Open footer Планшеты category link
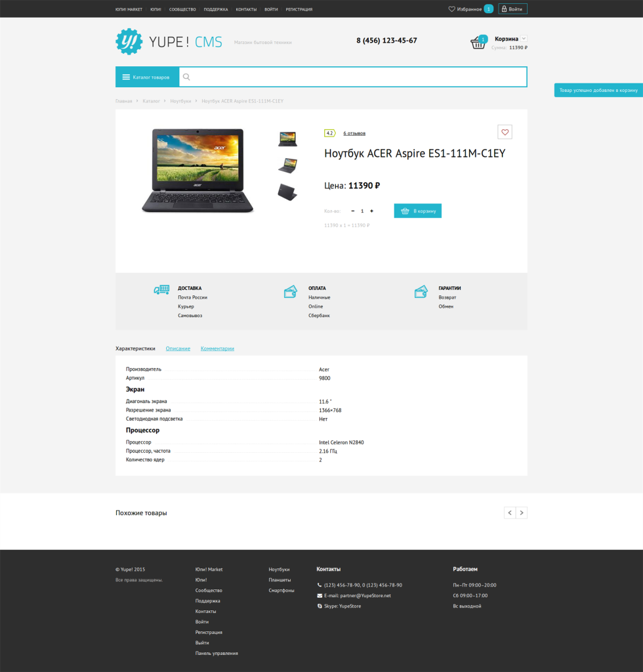Image resolution: width=643 pixels, height=672 pixels. tap(280, 580)
